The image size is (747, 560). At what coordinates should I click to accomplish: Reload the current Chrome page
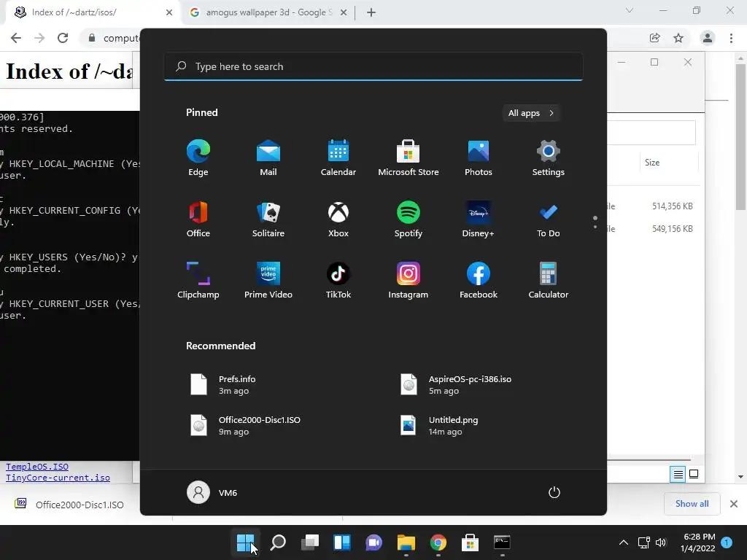tap(63, 38)
